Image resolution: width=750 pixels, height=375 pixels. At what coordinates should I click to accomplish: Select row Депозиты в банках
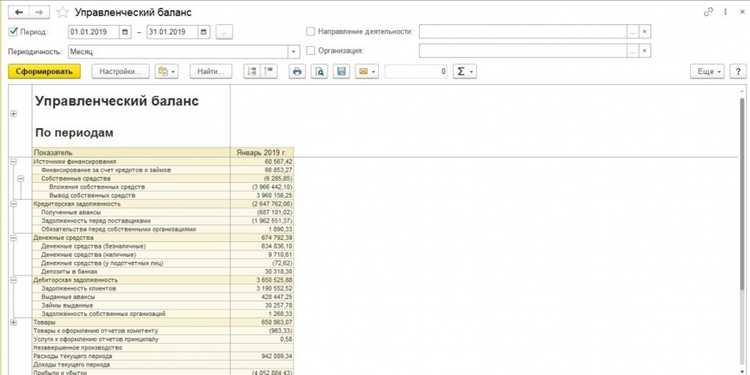(x=163, y=272)
